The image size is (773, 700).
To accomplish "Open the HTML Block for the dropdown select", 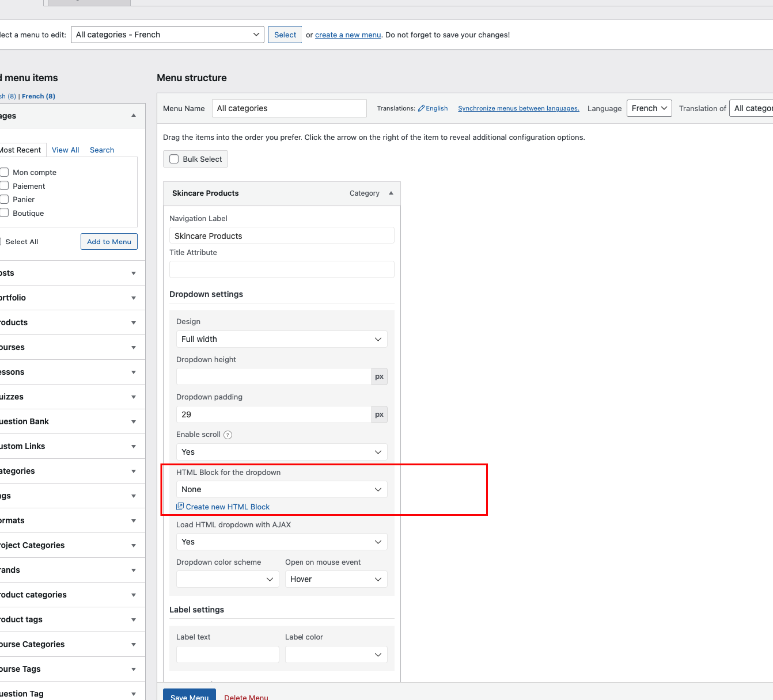I will tap(282, 489).
